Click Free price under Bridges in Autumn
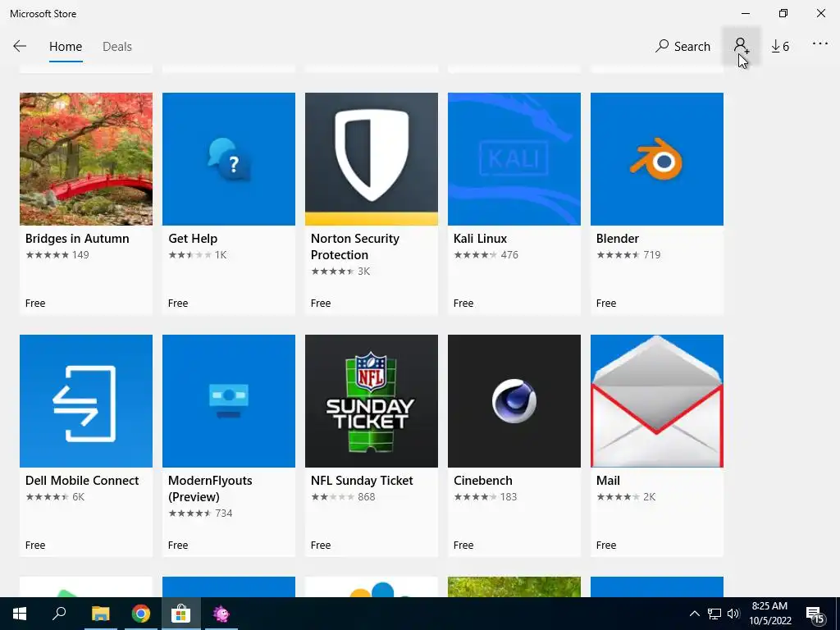The width and height of the screenshot is (840, 630). pyautogui.click(x=35, y=304)
